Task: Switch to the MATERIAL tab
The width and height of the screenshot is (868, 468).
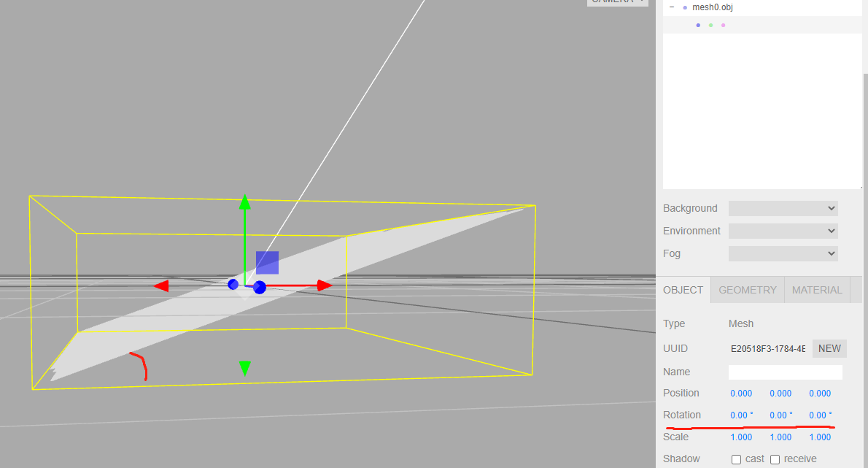Action: (817, 290)
